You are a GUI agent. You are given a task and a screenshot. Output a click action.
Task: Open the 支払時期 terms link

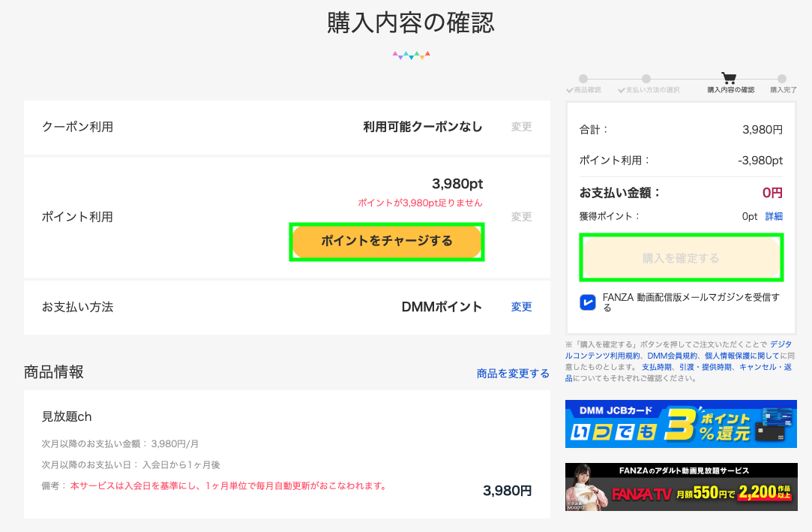click(656, 367)
